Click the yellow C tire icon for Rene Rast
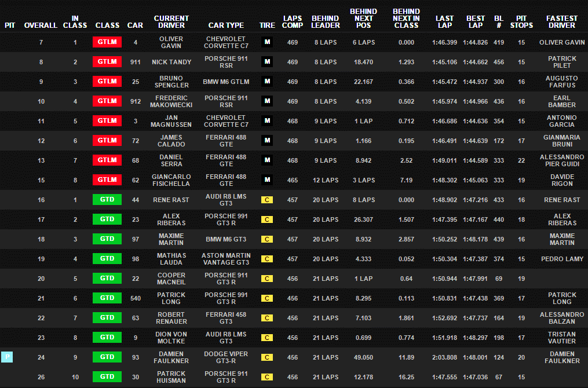 [x=267, y=200]
